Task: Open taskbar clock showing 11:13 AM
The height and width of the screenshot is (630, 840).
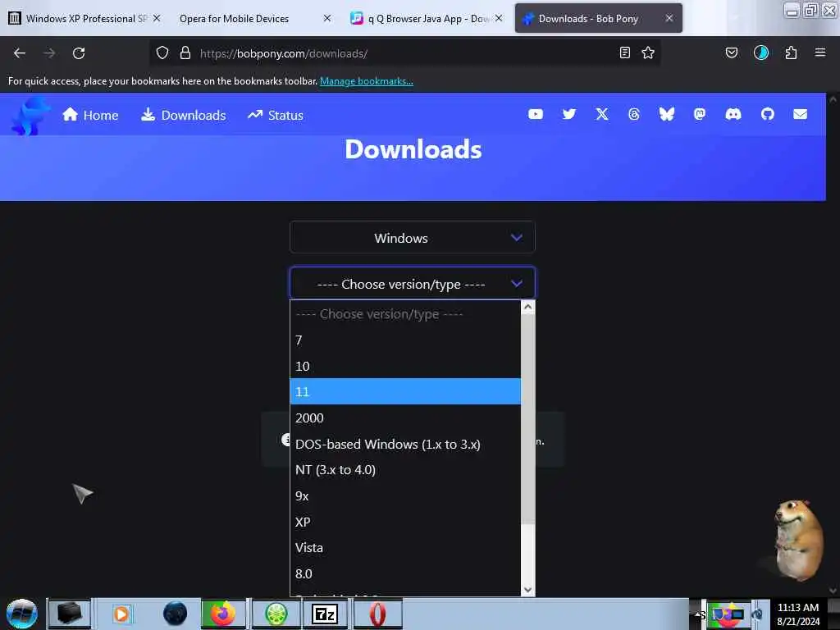Action: tap(797, 614)
